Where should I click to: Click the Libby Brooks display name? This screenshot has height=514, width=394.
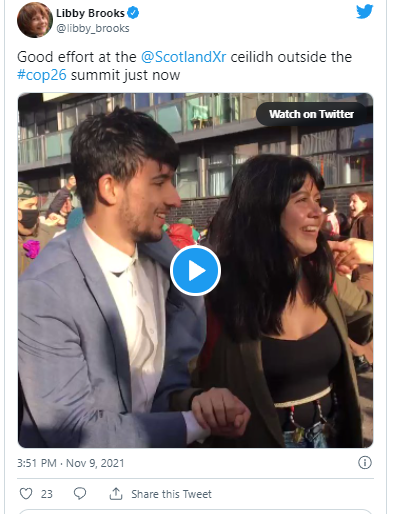point(90,13)
